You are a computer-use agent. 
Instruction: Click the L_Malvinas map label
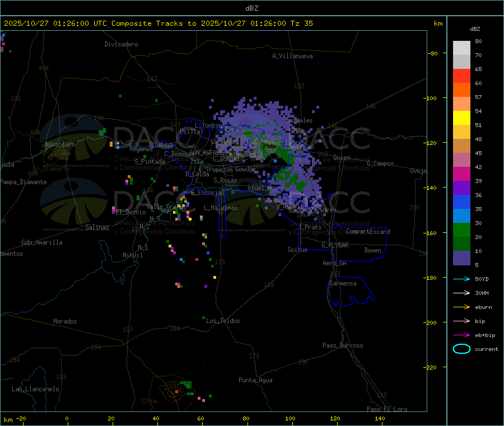[221, 208]
